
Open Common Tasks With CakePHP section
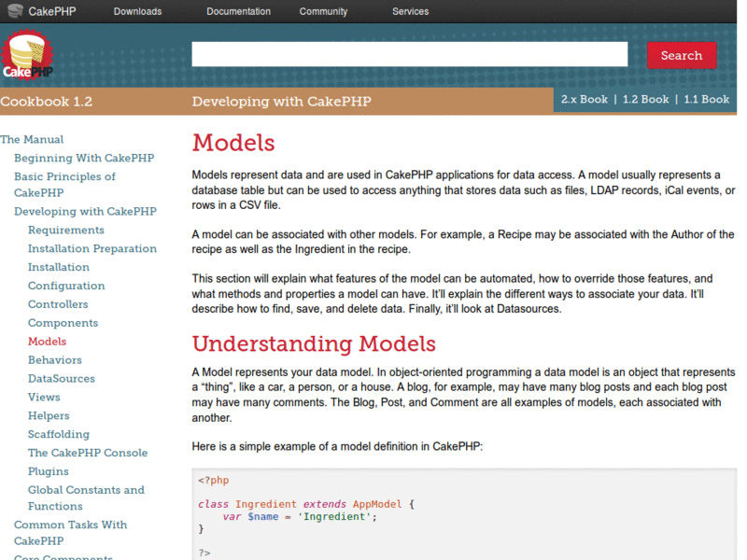coord(71,533)
